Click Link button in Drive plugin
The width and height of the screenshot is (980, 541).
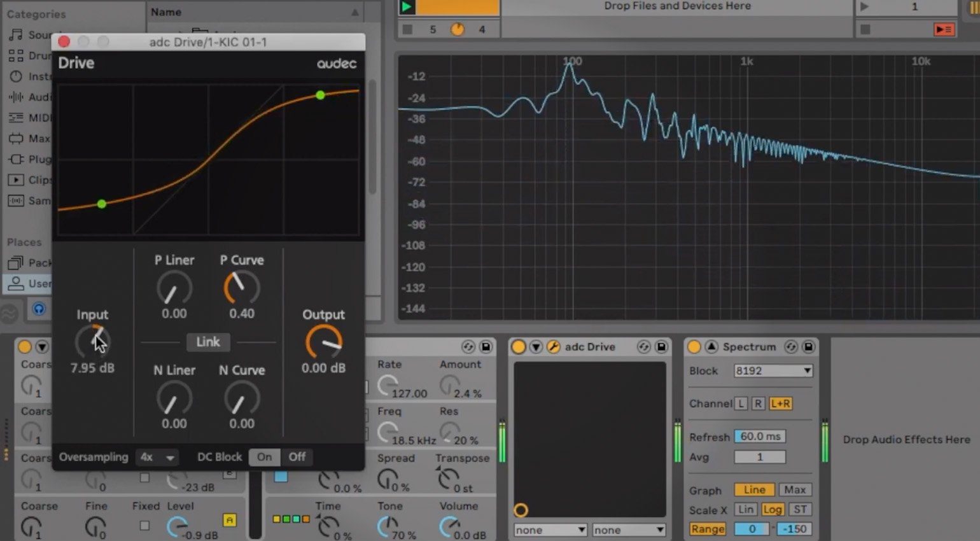coord(207,342)
